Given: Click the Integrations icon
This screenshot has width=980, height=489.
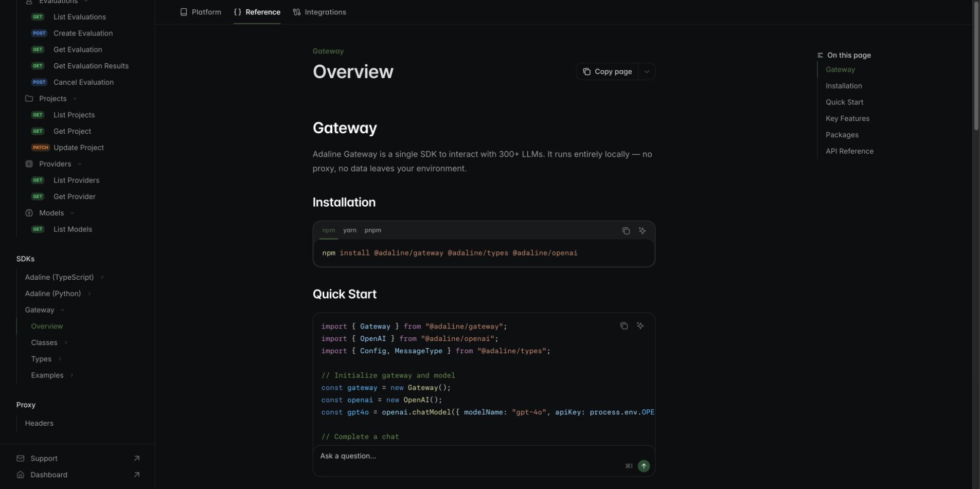Looking at the screenshot, I should pos(297,12).
